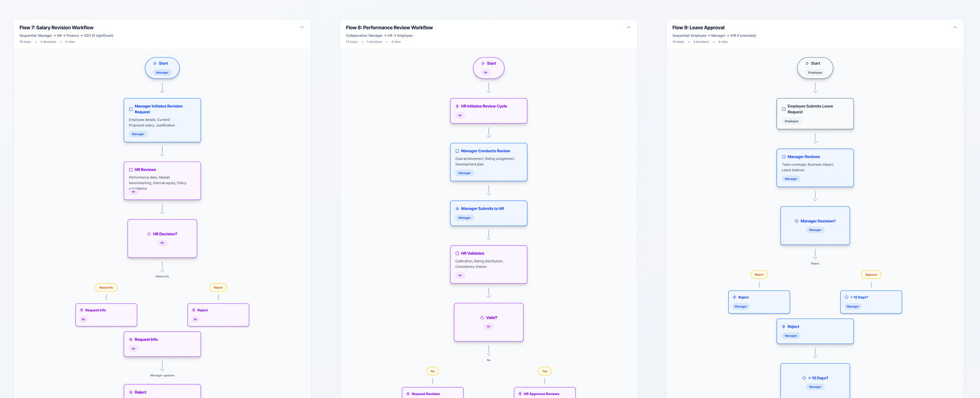Collapse the Flow 8 Performance Review Workflow panel
This screenshot has height=398, width=980.
pyautogui.click(x=628, y=27)
